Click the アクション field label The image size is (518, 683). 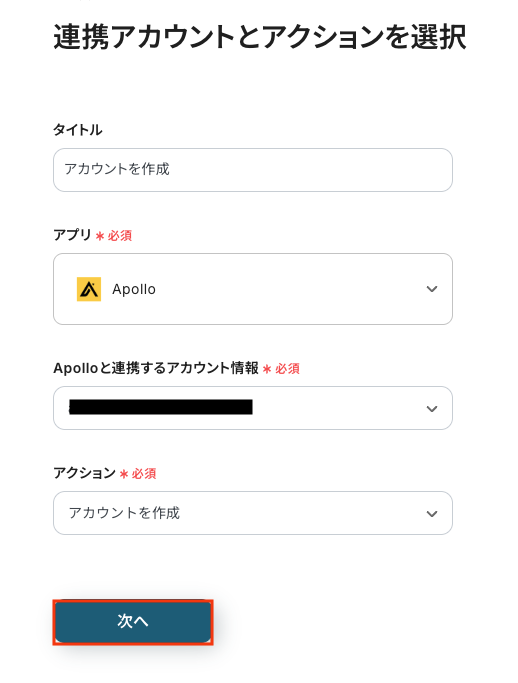(85, 473)
